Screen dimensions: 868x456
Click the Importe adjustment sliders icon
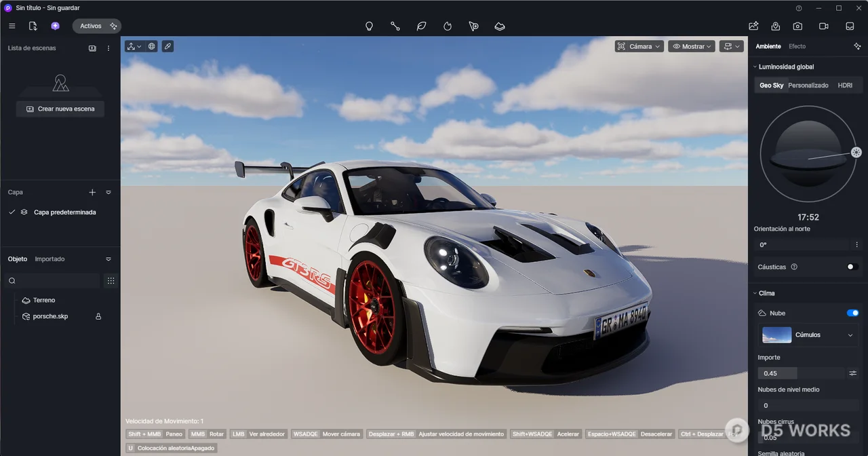point(853,373)
